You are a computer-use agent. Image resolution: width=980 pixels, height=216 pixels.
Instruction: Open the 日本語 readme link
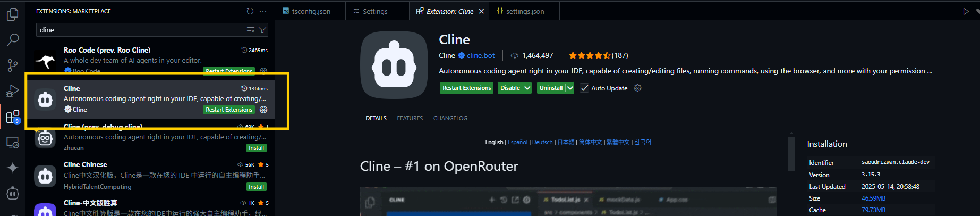click(566, 142)
